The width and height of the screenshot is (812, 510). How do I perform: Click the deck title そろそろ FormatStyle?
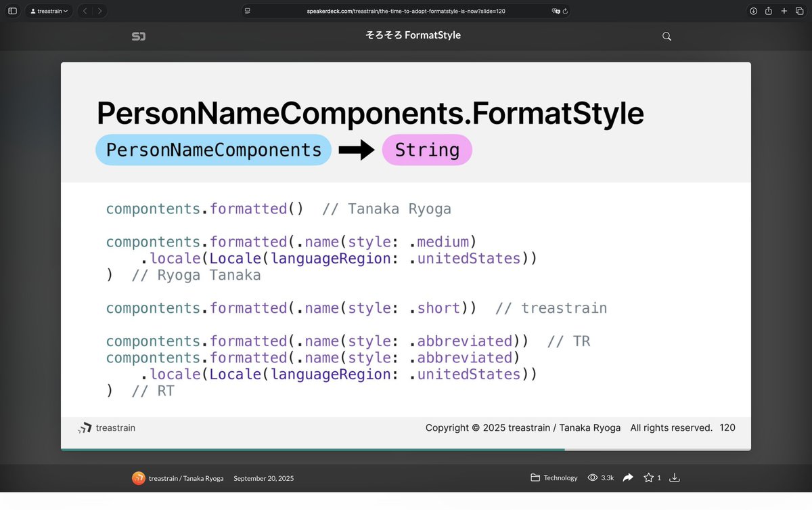pos(413,35)
